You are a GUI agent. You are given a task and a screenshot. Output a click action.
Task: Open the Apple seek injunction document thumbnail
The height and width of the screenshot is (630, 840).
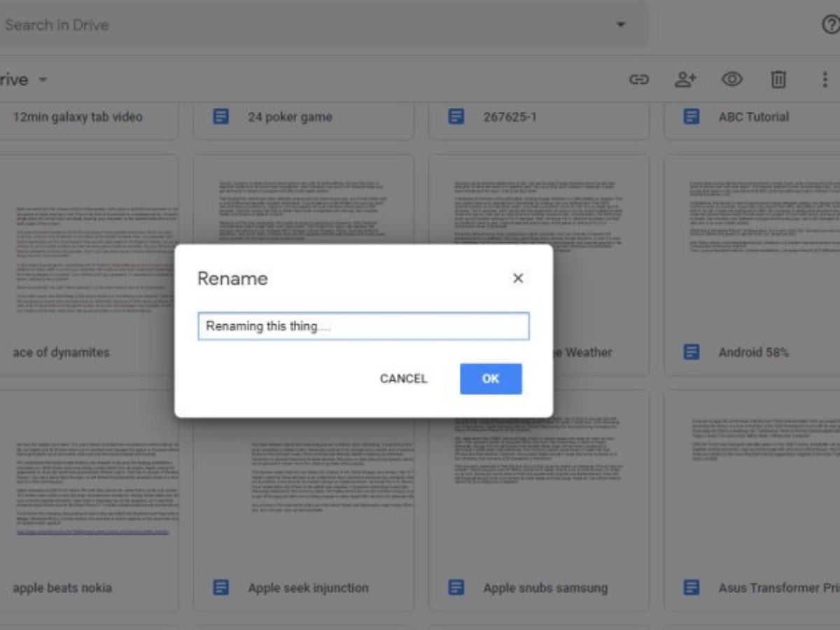(x=303, y=490)
